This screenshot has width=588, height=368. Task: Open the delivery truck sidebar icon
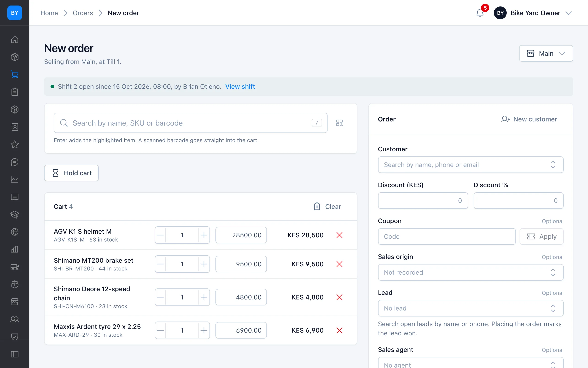pos(14,267)
